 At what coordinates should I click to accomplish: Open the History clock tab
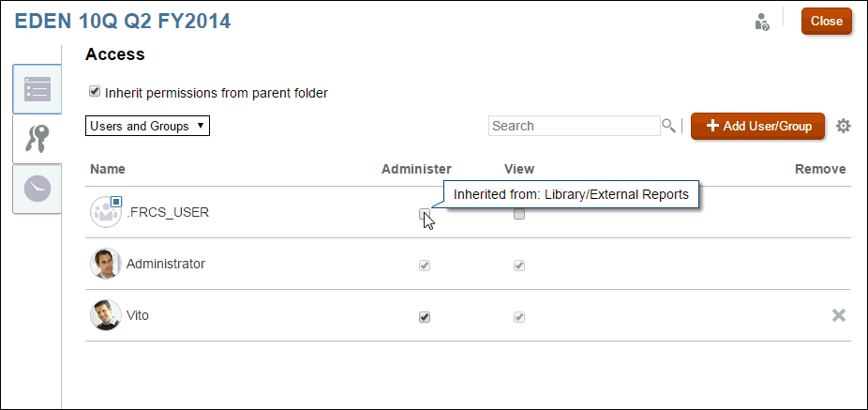pos(37,189)
